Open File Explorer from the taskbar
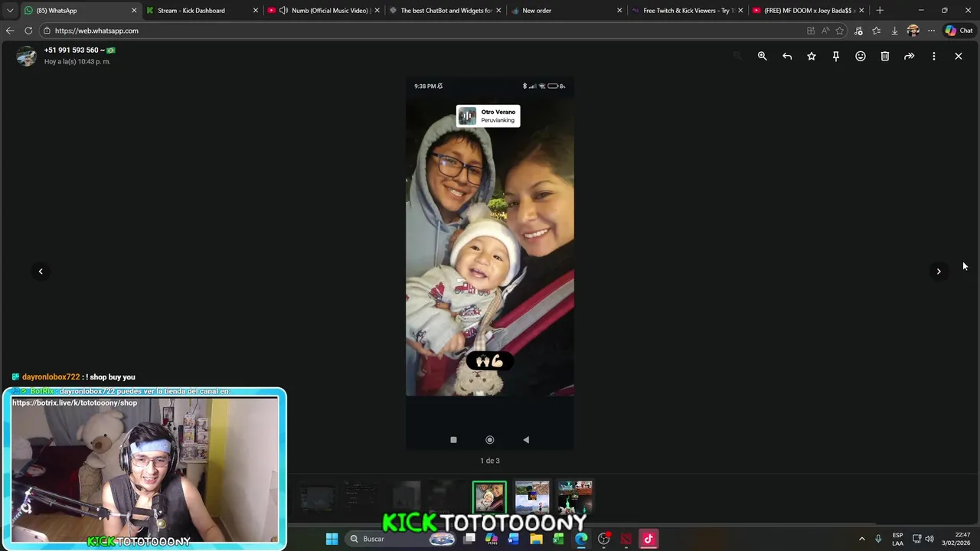 [x=537, y=539]
